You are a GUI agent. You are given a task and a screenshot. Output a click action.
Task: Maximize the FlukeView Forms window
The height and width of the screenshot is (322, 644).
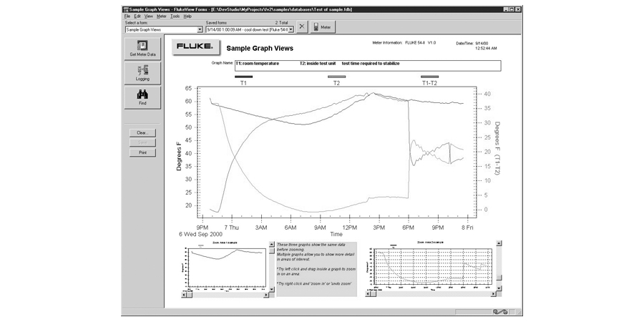(512, 9)
